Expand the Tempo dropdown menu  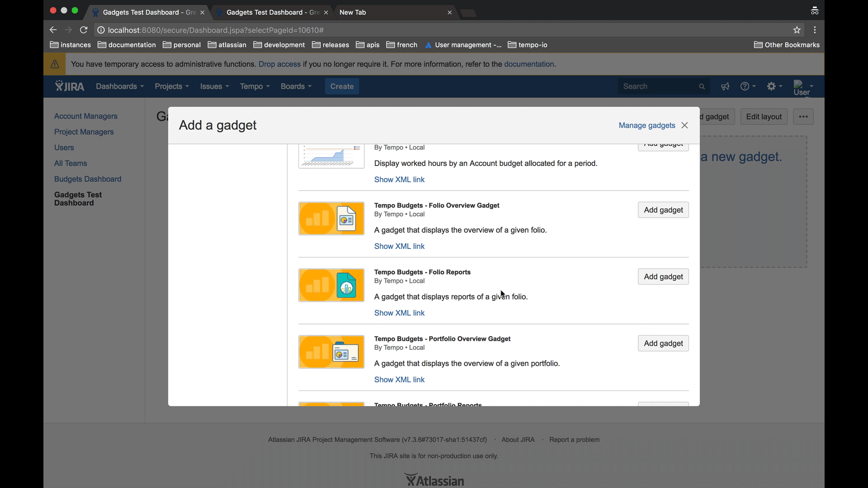coord(255,86)
